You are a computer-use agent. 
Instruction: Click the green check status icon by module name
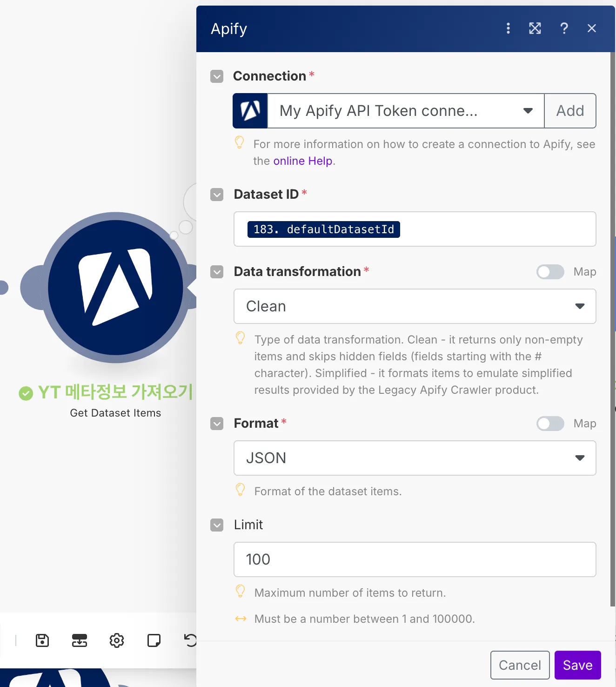pyautogui.click(x=26, y=393)
